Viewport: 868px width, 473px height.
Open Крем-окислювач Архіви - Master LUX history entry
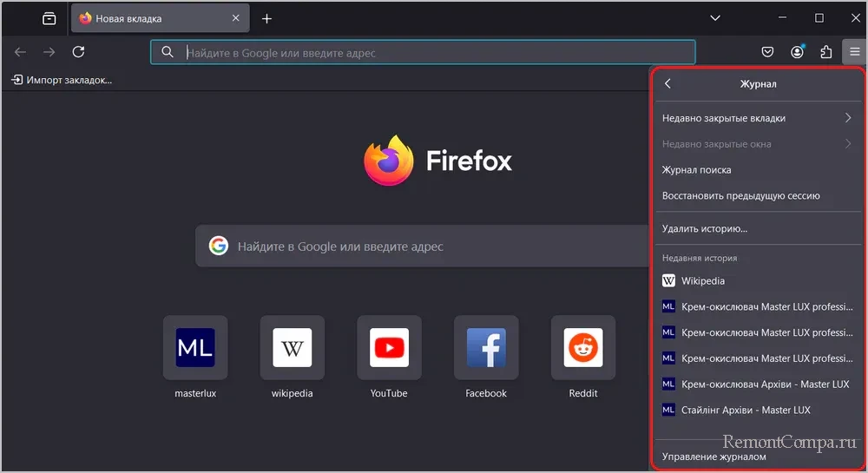[x=757, y=384]
